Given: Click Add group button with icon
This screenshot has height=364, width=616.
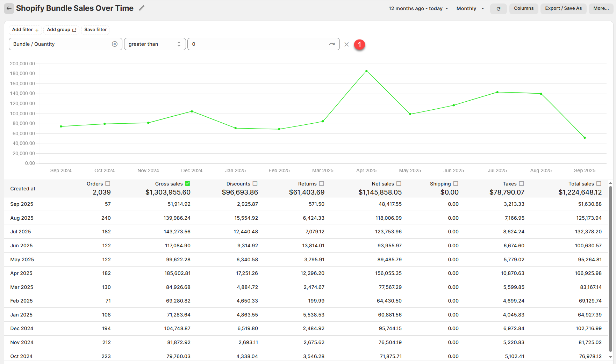Looking at the screenshot, I should (x=62, y=30).
